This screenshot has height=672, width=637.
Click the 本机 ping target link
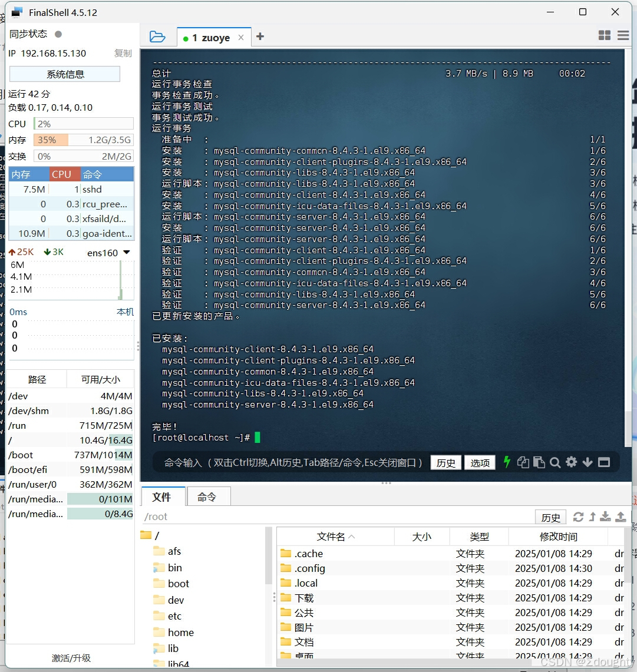point(125,312)
